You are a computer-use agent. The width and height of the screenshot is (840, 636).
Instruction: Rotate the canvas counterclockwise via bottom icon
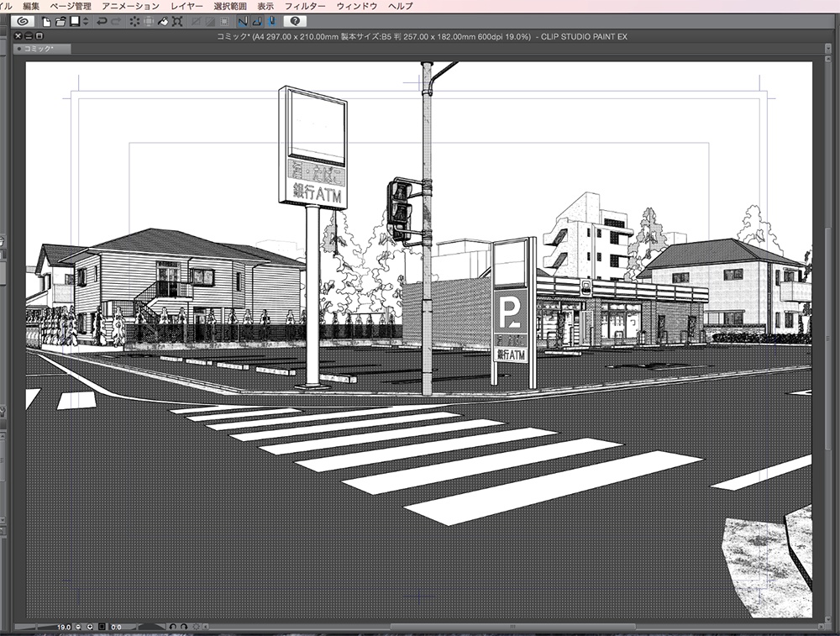[x=172, y=627]
